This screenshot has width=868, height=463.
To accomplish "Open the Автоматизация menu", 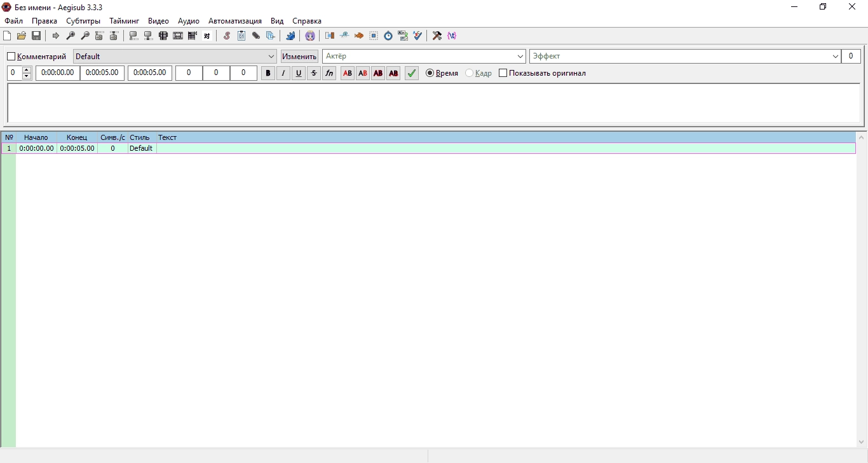I will pyautogui.click(x=235, y=21).
